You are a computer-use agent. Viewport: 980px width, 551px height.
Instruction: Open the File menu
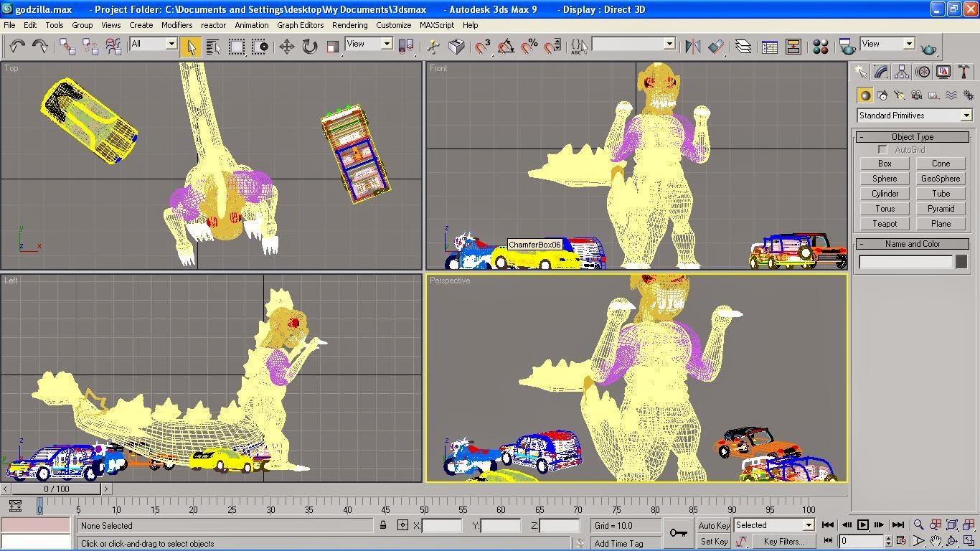tap(9, 25)
